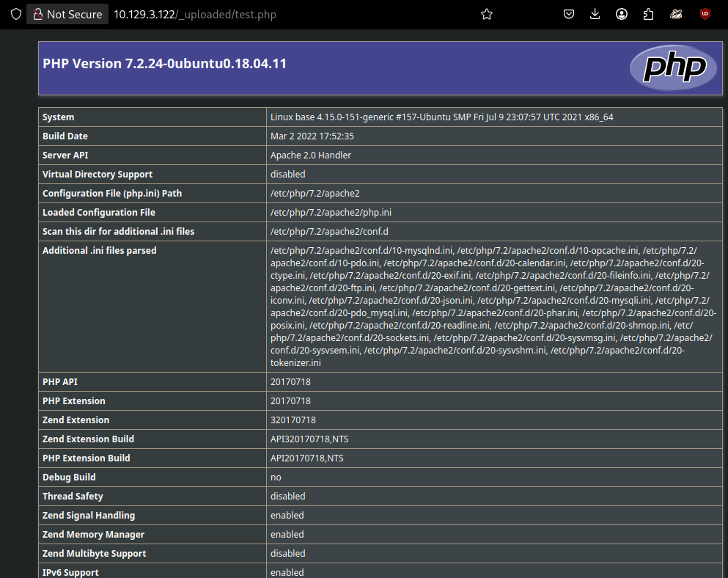Click the Server API value Apache 2.0 Handler
The height and width of the screenshot is (578, 728).
coord(311,156)
